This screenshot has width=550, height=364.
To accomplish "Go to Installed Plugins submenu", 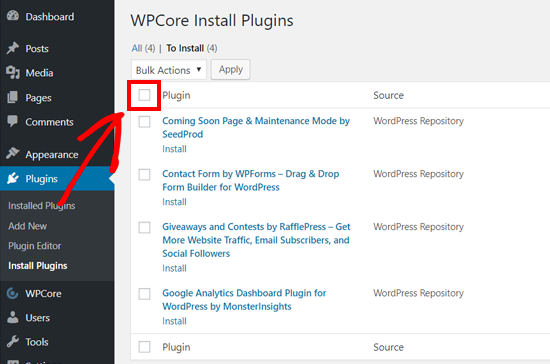I will pos(42,206).
